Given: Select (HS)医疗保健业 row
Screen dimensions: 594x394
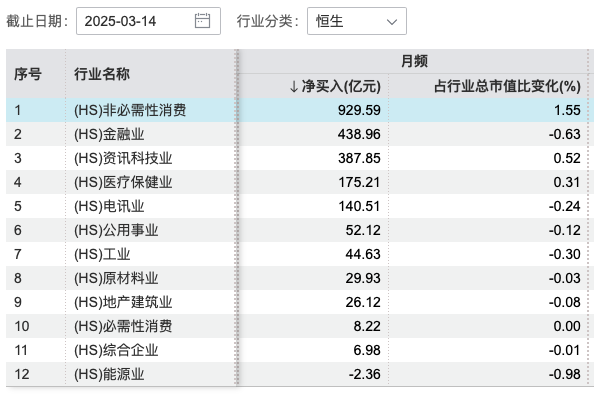Looking at the screenshot, I should click(297, 182).
